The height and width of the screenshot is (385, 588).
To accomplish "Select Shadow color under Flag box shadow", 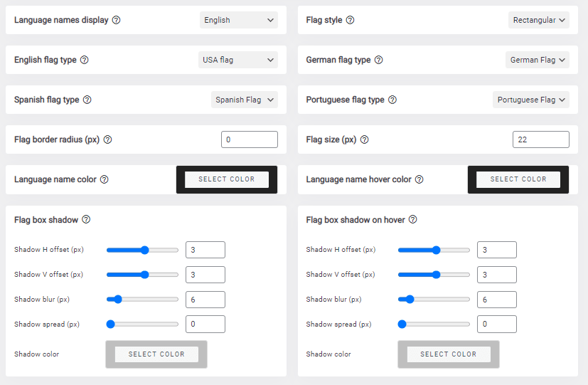I will click(x=156, y=354).
